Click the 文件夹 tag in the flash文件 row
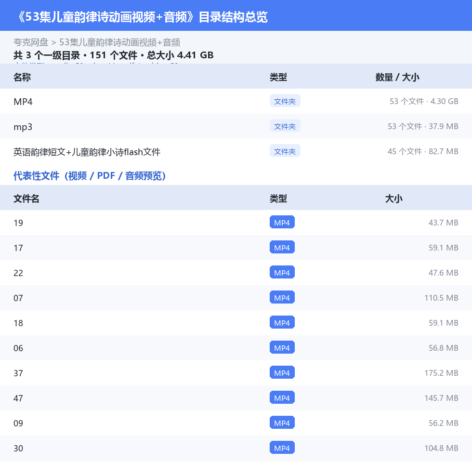Viewport: 472px width, 476px height. pos(285,151)
